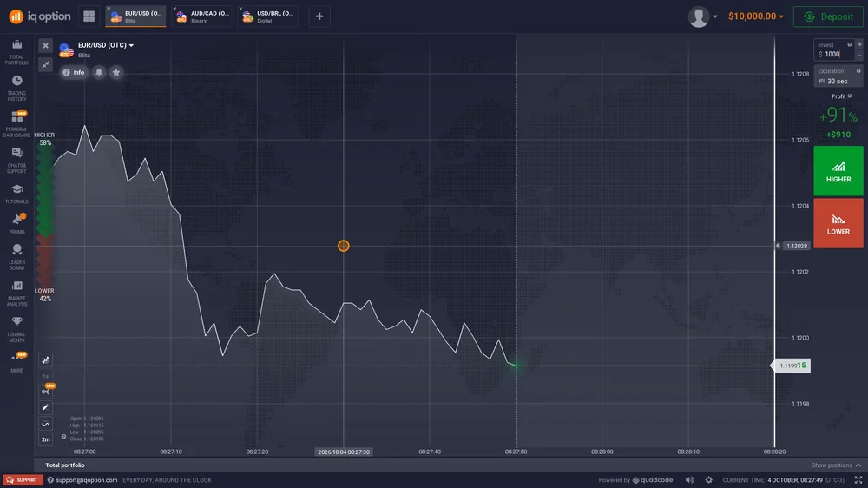The height and width of the screenshot is (488, 868).
Task: Switch to the USD/BRL Digital tab
Action: point(268,16)
